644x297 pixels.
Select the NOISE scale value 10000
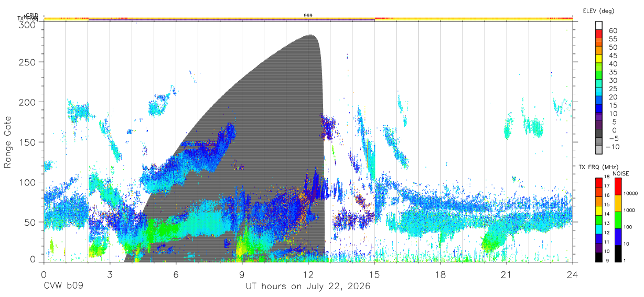click(630, 193)
